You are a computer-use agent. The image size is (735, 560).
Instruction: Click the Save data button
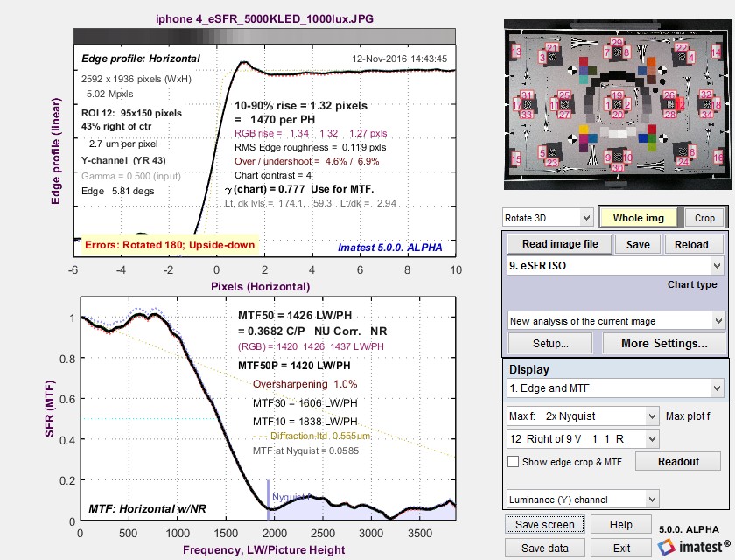click(544, 548)
